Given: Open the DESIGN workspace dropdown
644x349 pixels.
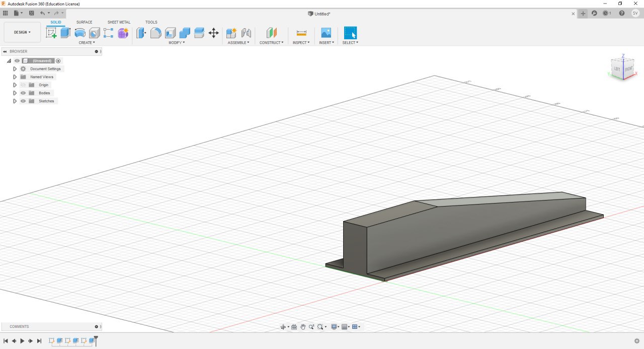Looking at the screenshot, I should tap(22, 32).
